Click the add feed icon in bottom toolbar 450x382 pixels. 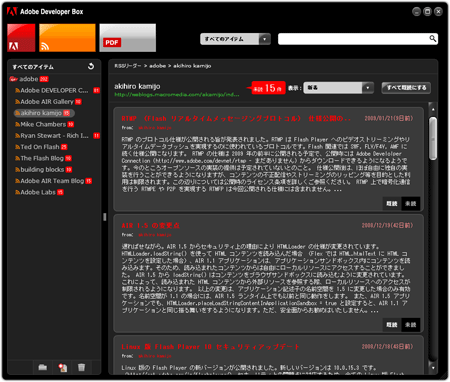tap(62, 367)
